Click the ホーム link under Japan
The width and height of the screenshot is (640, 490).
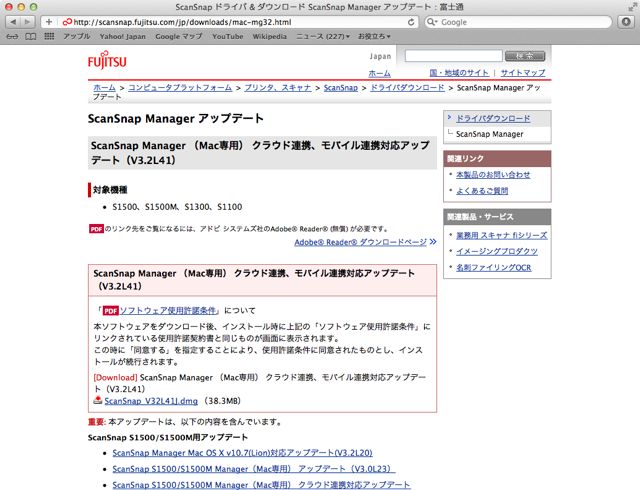(x=379, y=74)
